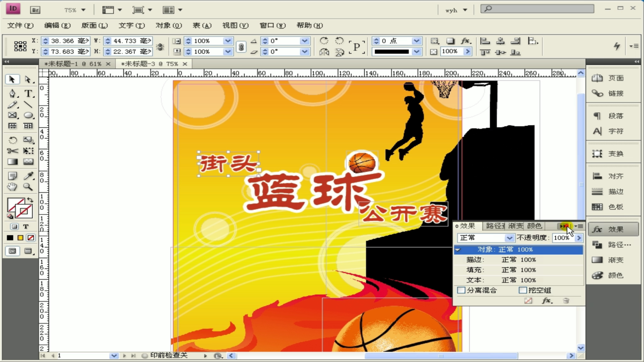Image resolution: width=644 pixels, height=362 pixels.
Task: Swap fill and stroke arrow icon
Action: click(x=30, y=200)
